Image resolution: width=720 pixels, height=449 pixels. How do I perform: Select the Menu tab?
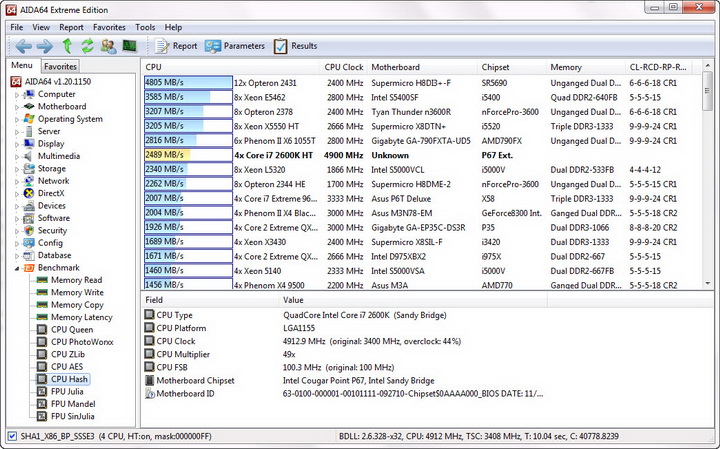point(22,65)
